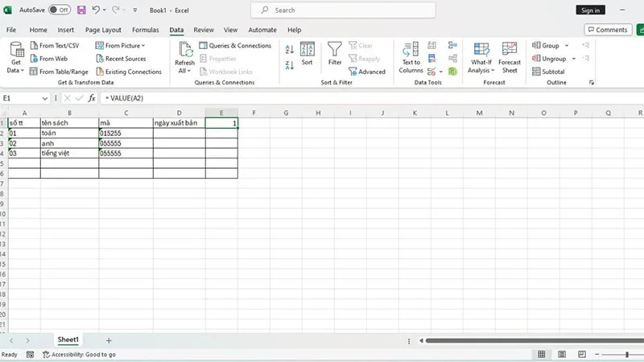Screen dimensions: 644x362
Task: Switch to Insert tab
Action: (66, 30)
